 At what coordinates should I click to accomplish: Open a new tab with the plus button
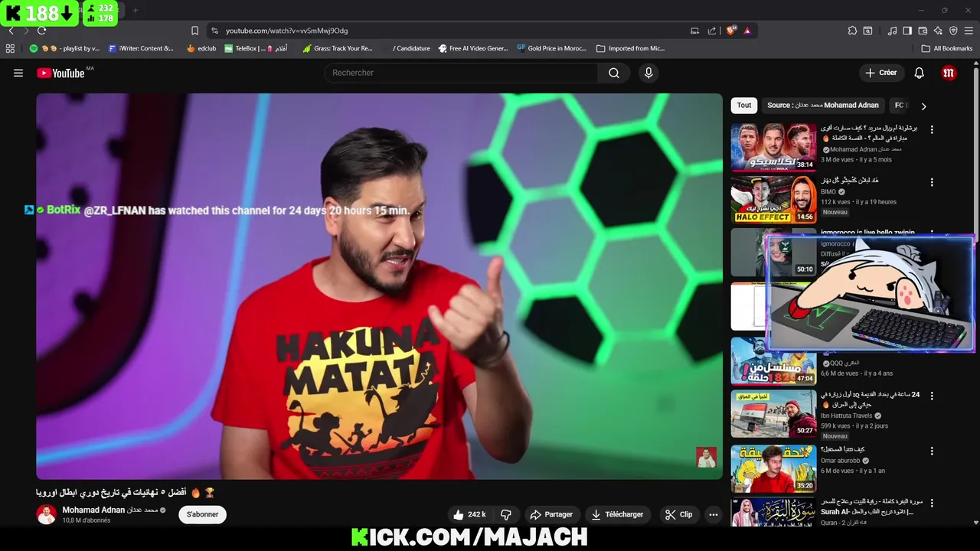(x=136, y=10)
